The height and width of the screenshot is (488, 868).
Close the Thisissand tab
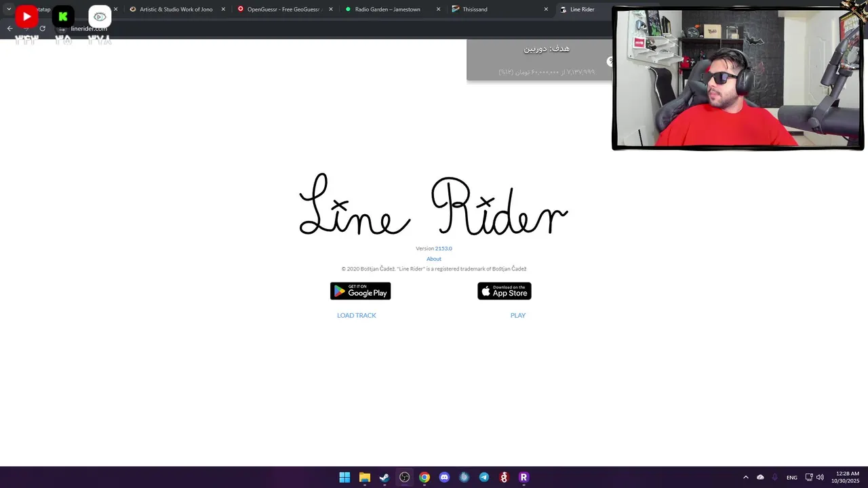pos(546,9)
